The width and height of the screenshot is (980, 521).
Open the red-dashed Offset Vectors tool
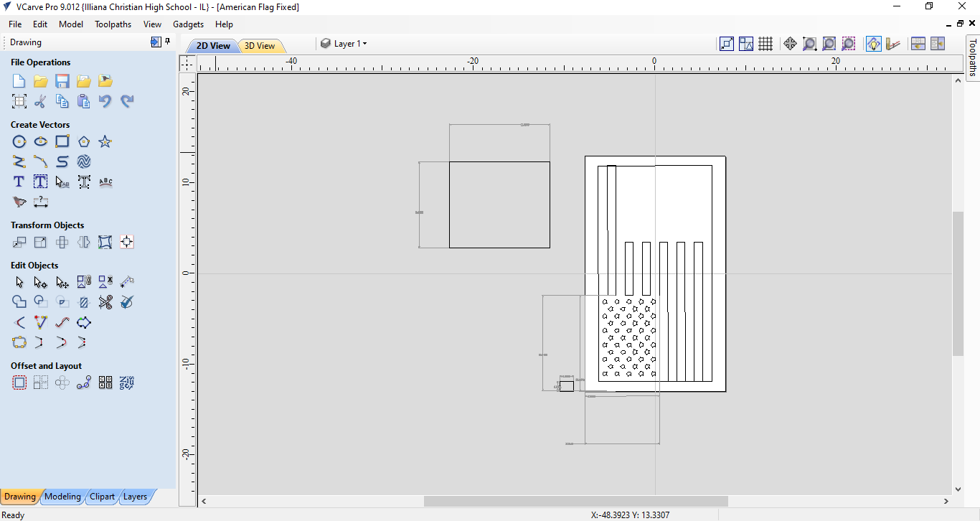(19, 382)
